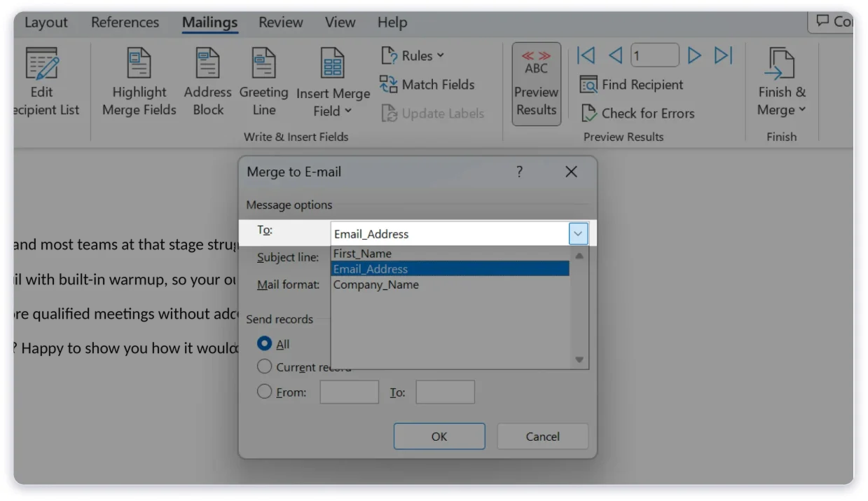Screen dimensions: 868x501
Task: Run Check for Errors
Action: (638, 114)
